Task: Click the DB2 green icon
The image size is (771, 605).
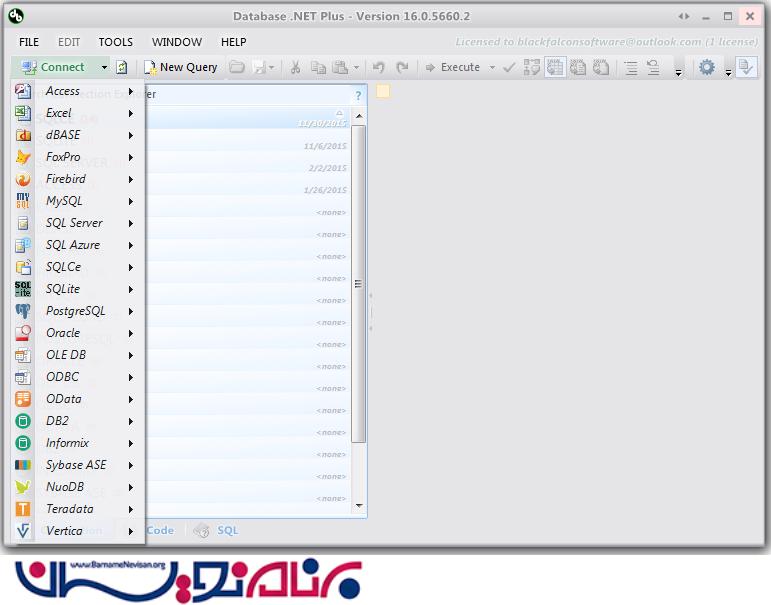Action: pos(23,421)
